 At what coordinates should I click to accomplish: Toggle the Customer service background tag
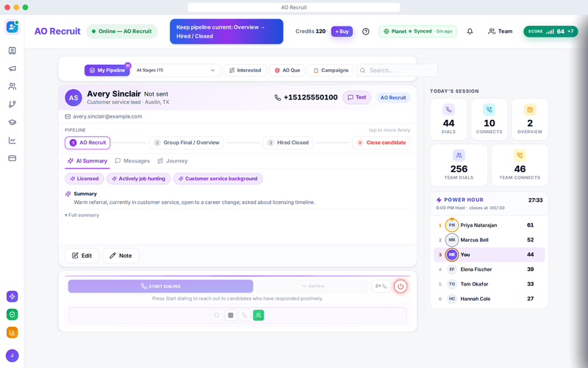click(218, 179)
